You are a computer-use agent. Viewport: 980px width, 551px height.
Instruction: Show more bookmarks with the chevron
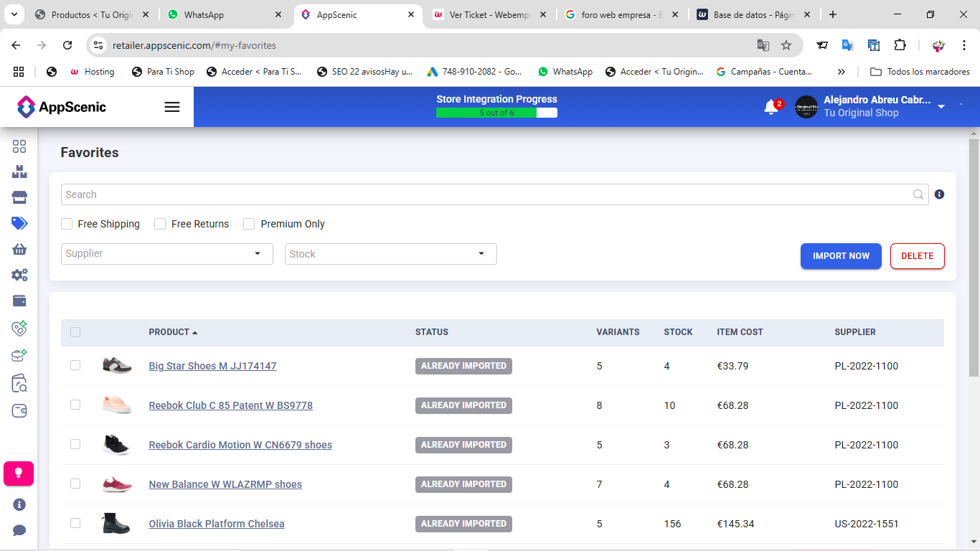point(842,72)
